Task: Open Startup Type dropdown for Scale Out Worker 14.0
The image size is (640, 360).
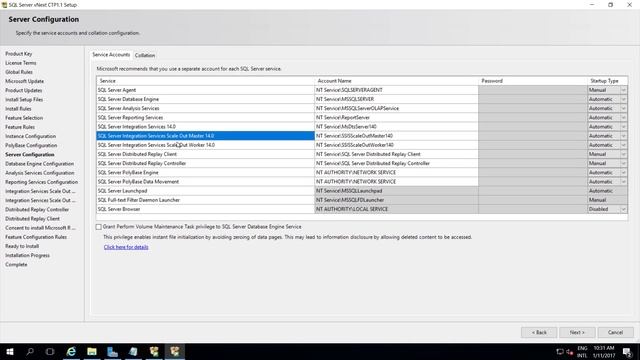Action: [x=623, y=145]
